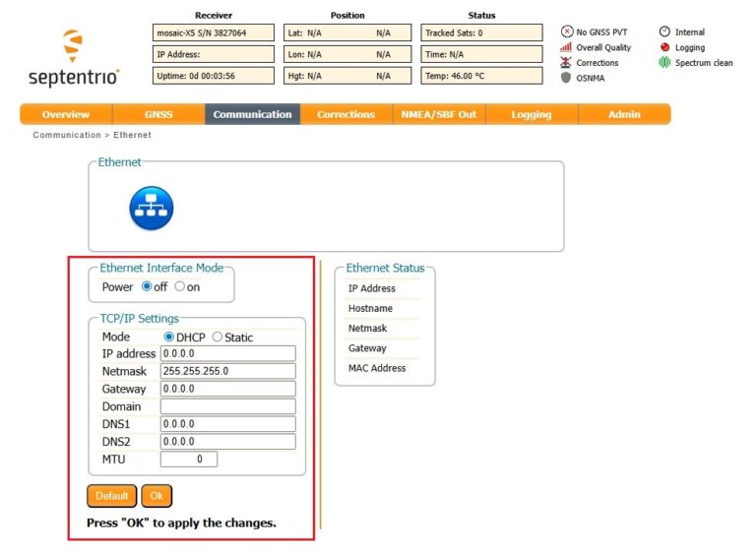The image size is (756, 553).
Task: Click the Time: N/A status box
Action: pos(481,54)
